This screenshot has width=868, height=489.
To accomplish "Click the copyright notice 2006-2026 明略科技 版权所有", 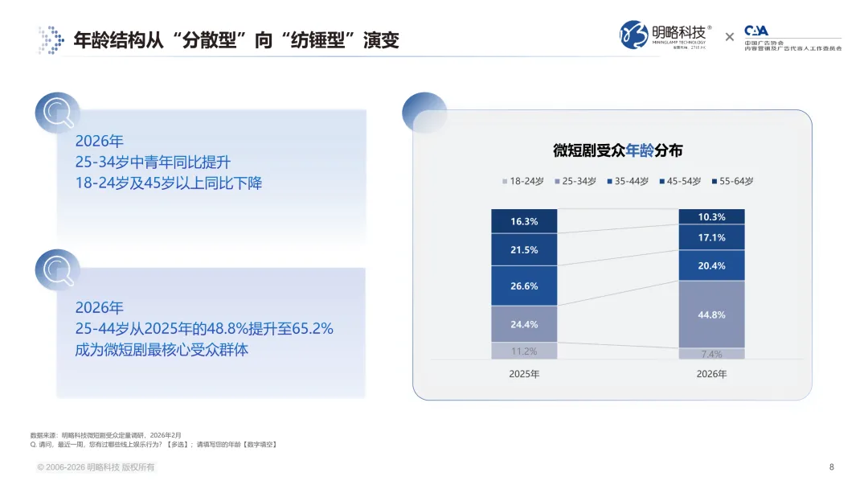I will (96, 466).
